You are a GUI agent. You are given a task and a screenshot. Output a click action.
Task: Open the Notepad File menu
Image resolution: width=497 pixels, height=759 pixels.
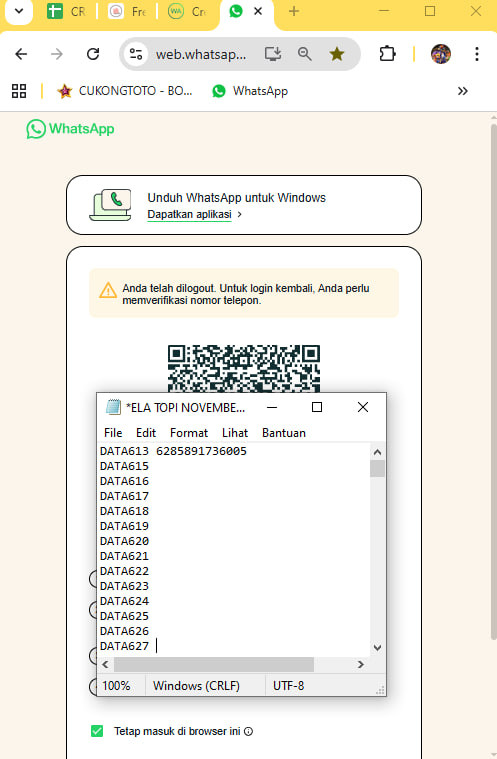(x=113, y=433)
